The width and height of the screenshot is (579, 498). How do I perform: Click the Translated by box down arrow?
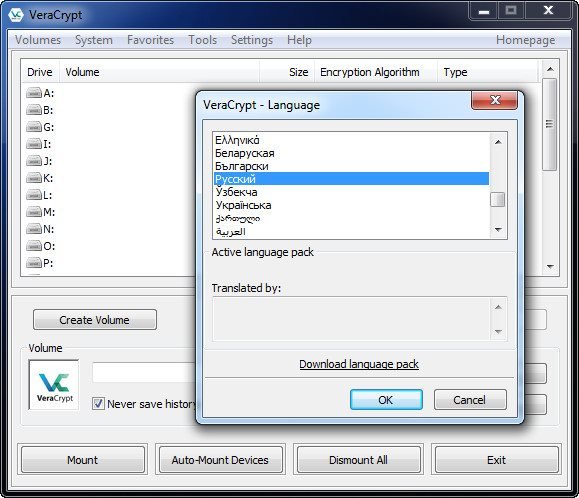point(498,332)
